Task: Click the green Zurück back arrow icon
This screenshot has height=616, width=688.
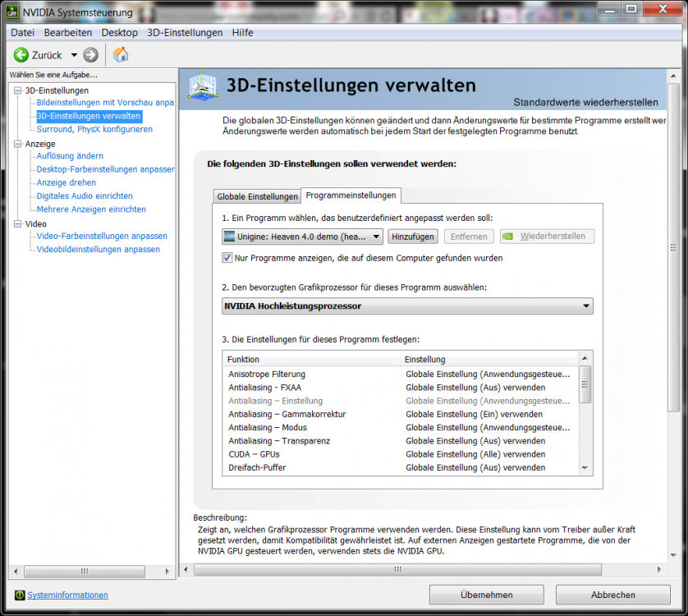Action: [21, 55]
